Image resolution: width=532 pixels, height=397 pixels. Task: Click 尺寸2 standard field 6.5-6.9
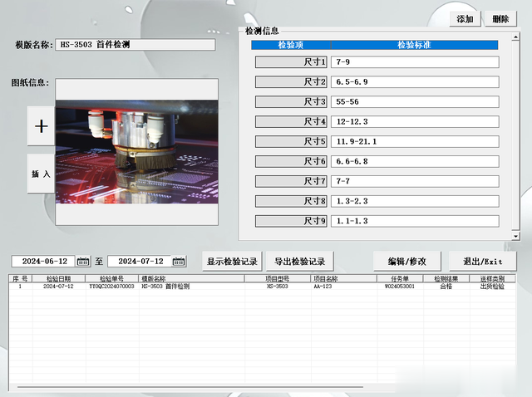[x=415, y=81]
